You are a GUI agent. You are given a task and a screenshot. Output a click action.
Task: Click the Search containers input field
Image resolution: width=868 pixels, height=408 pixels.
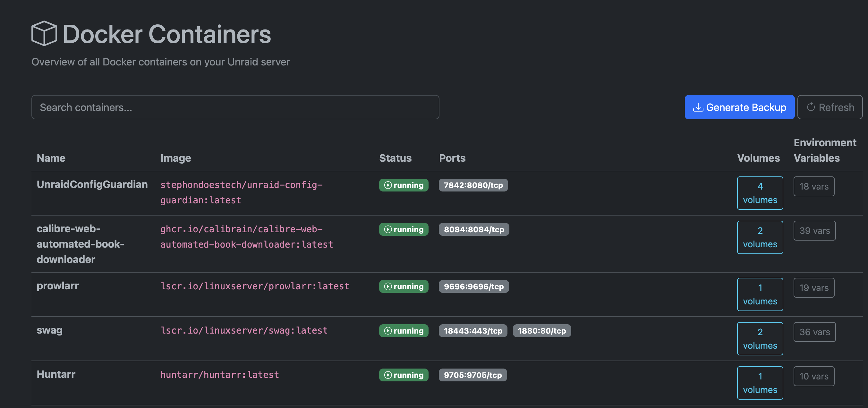tap(235, 107)
